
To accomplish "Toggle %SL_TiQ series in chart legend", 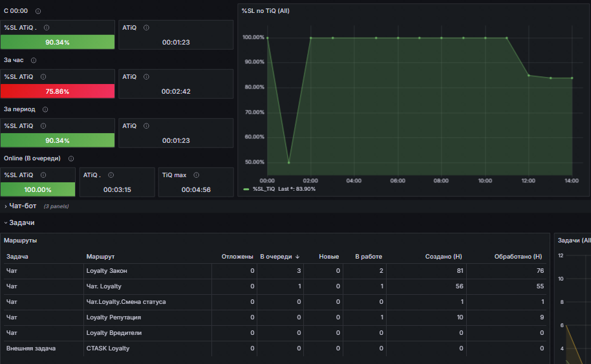I will click(x=263, y=189).
